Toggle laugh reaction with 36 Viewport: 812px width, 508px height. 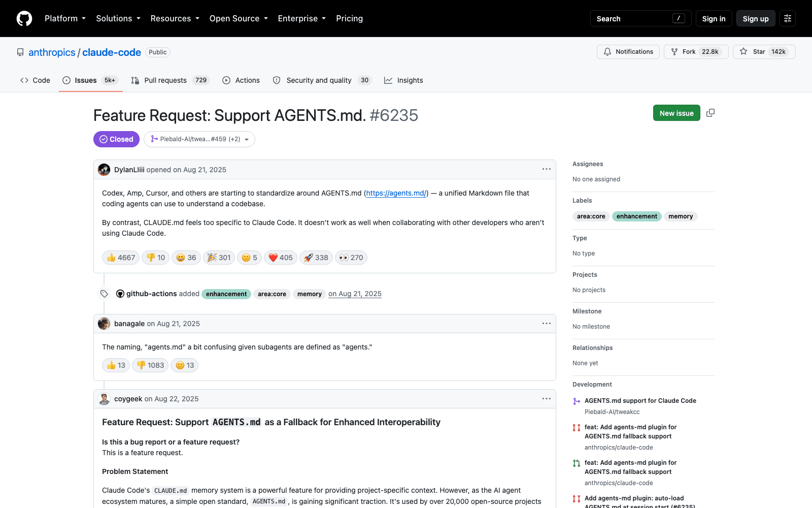pyautogui.click(x=186, y=258)
